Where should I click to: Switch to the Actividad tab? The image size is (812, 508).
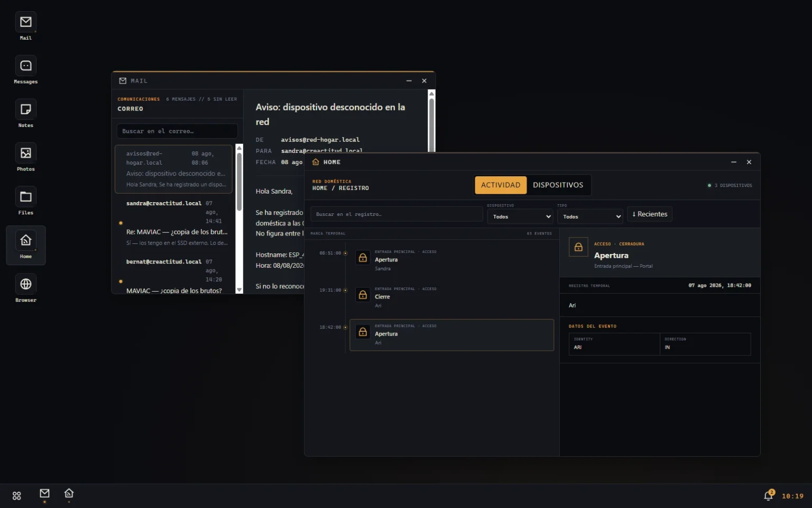pyautogui.click(x=501, y=185)
